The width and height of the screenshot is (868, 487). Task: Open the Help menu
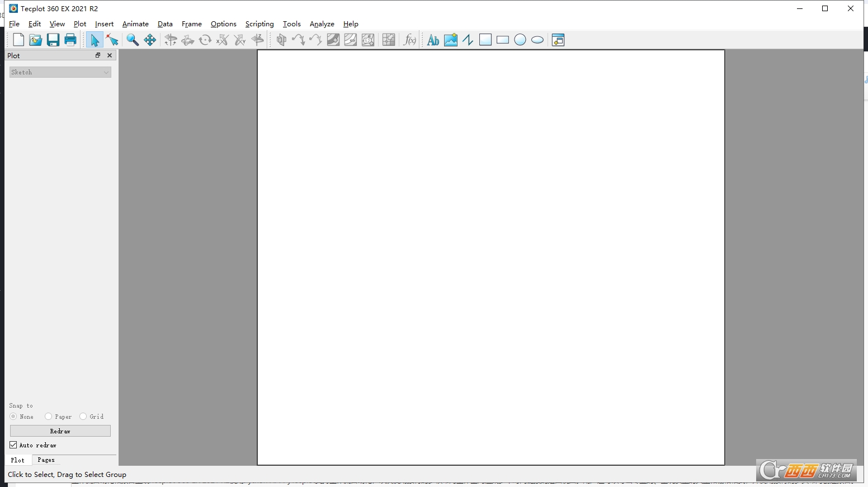pyautogui.click(x=351, y=24)
